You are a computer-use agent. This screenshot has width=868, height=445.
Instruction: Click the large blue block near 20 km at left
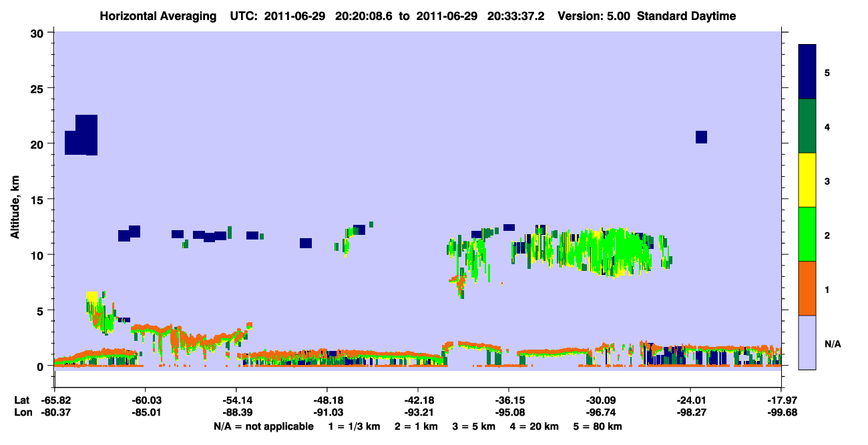click(81, 135)
